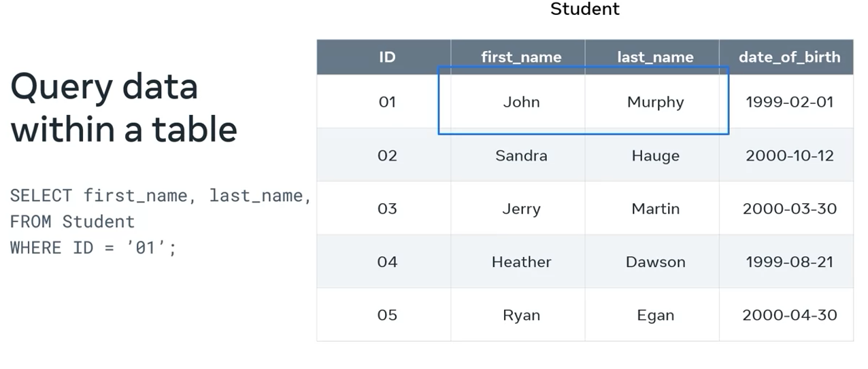Viewport: 868px width, 369px height.
Task: Select the Dawson last name cell
Action: pyautogui.click(x=655, y=262)
